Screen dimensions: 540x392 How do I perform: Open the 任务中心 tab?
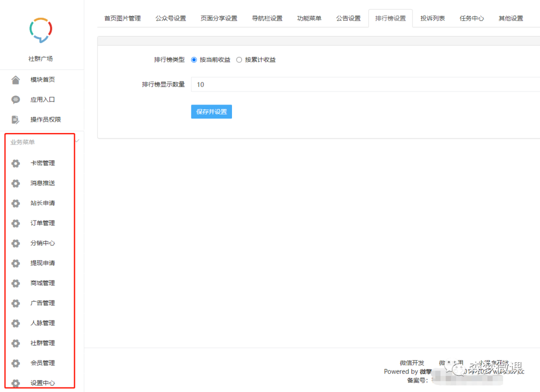tap(471, 18)
